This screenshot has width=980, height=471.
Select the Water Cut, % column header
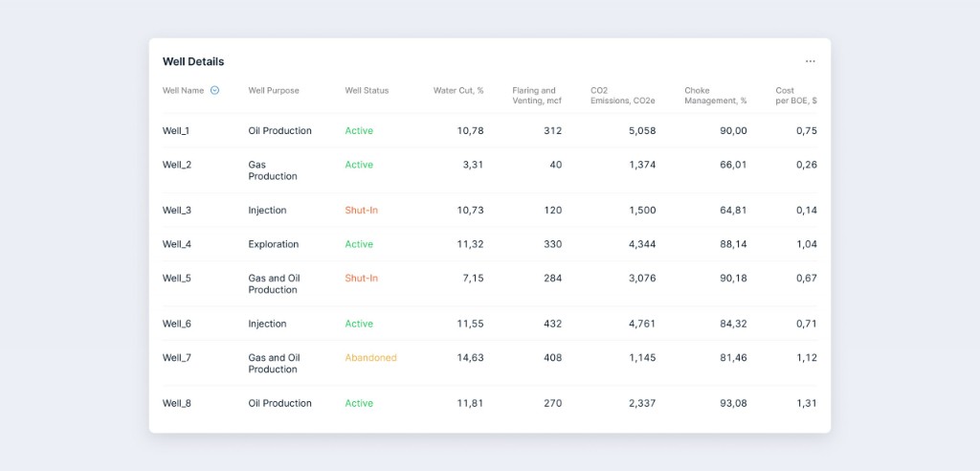tap(457, 91)
